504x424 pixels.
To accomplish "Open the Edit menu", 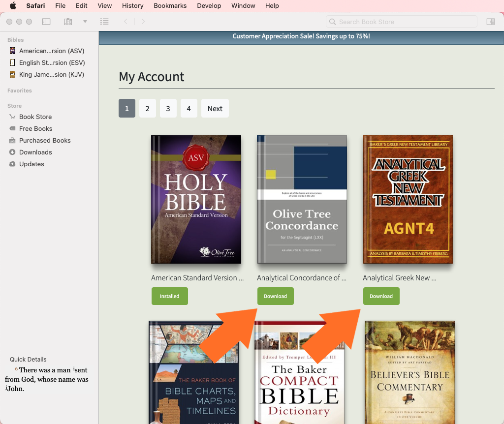I will point(81,5).
